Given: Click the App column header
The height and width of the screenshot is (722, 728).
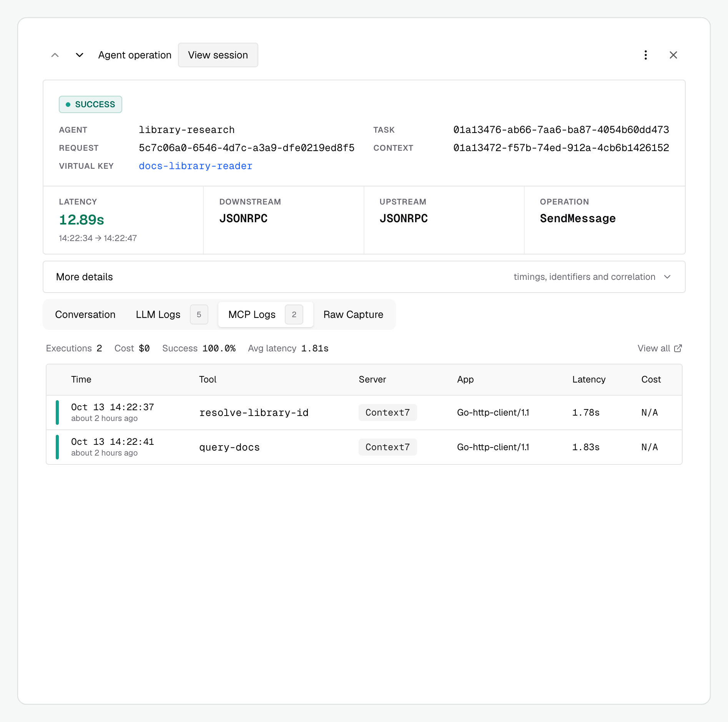Looking at the screenshot, I should click(465, 379).
